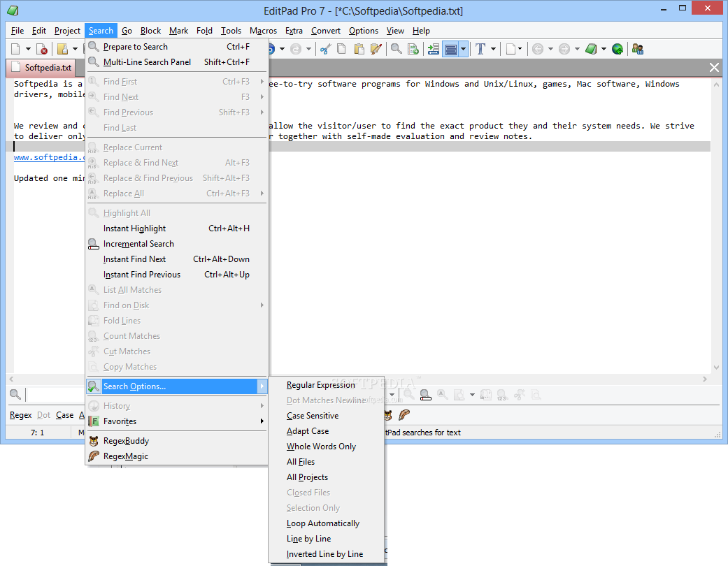Viewport: 728px width, 566px height.
Task: Click the two-people forum toolbar icon
Action: coord(638,49)
